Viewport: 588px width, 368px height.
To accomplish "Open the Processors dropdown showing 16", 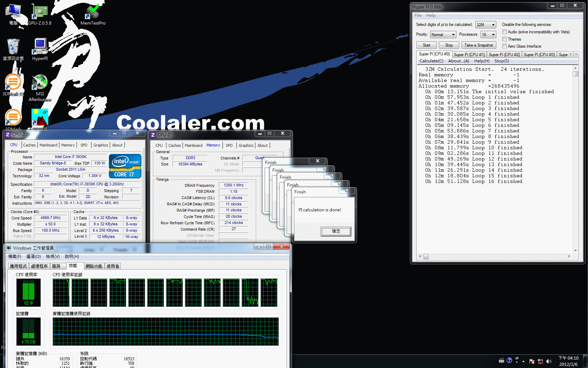I will (488, 34).
